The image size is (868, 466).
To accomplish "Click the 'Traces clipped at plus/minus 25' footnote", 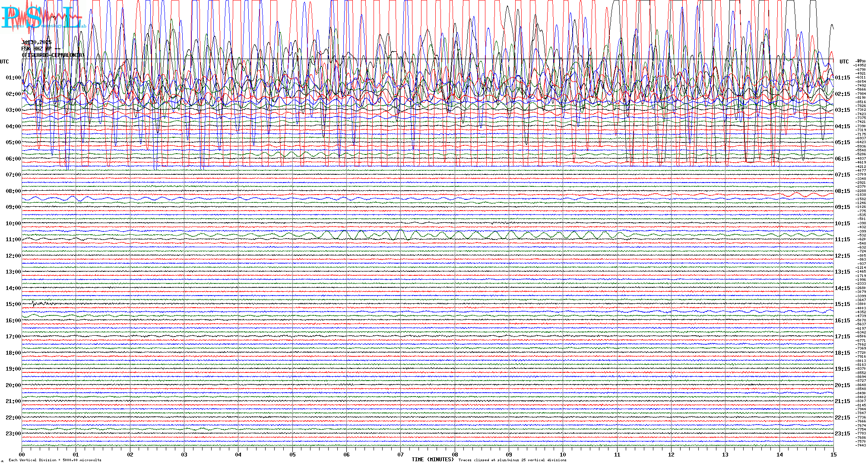I will (x=512, y=460).
